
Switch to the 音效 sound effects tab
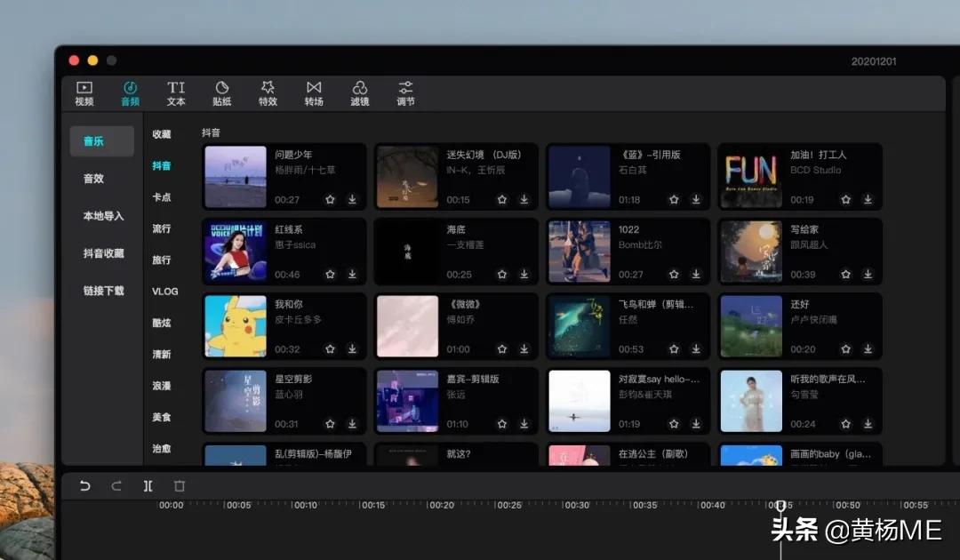92,178
